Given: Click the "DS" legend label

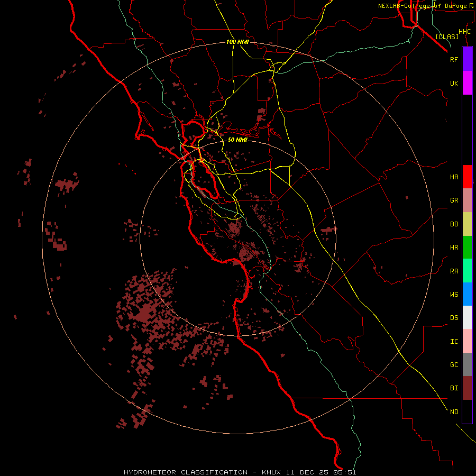Looking at the screenshot, I should 454,318.
